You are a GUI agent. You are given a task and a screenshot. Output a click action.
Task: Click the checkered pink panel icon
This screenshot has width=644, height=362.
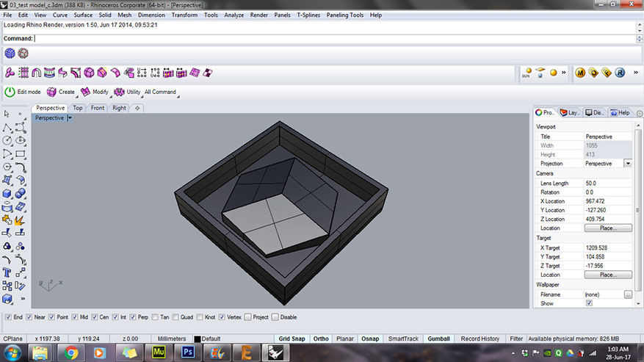(208, 73)
